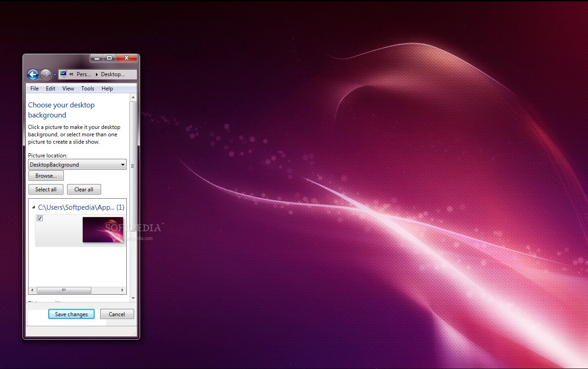Image resolution: width=588 pixels, height=369 pixels.
Task: Select the pink wave wallpaper thumbnail
Action: click(x=103, y=230)
